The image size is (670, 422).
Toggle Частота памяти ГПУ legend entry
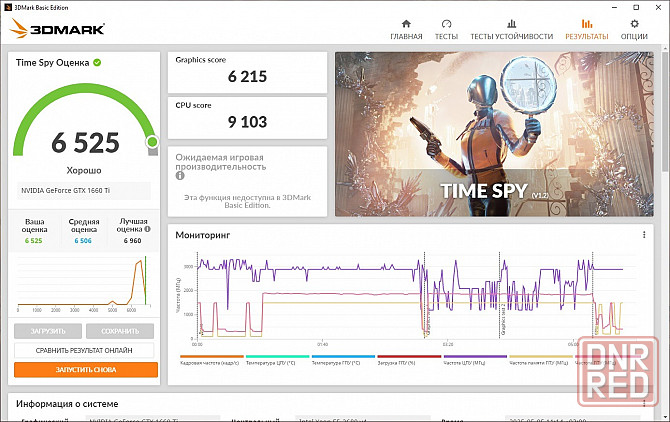click(x=541, y=360)
